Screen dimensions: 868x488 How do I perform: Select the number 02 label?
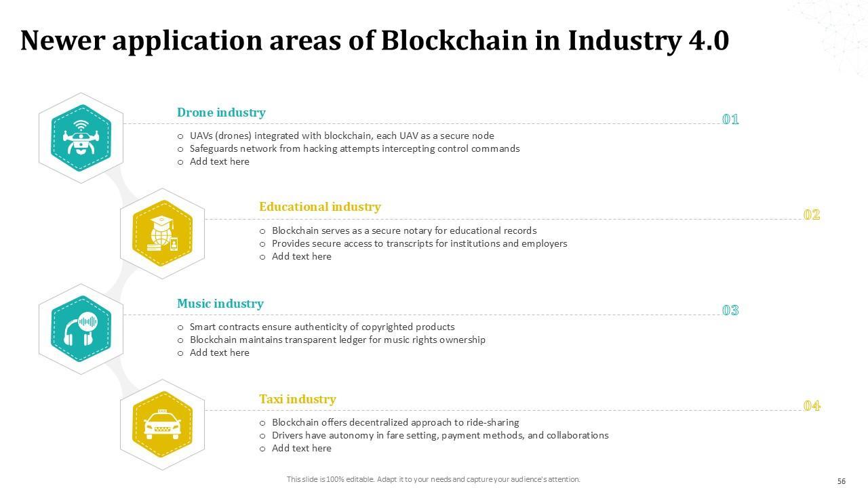click(812, 215)
